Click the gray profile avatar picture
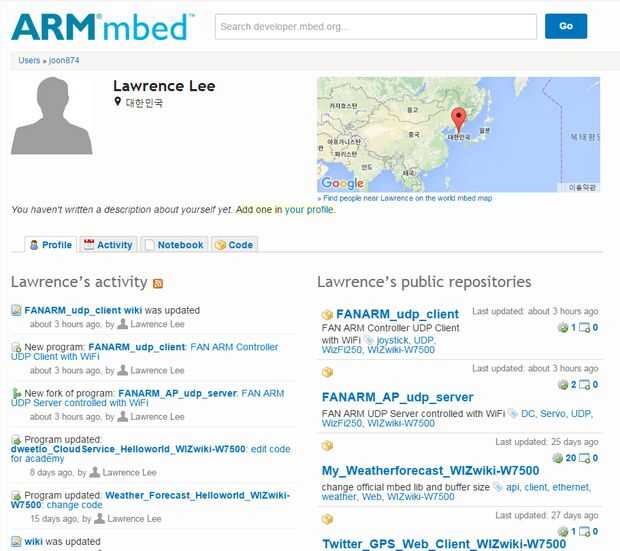Screen dimensions: 620x551 tap(52, 116)
